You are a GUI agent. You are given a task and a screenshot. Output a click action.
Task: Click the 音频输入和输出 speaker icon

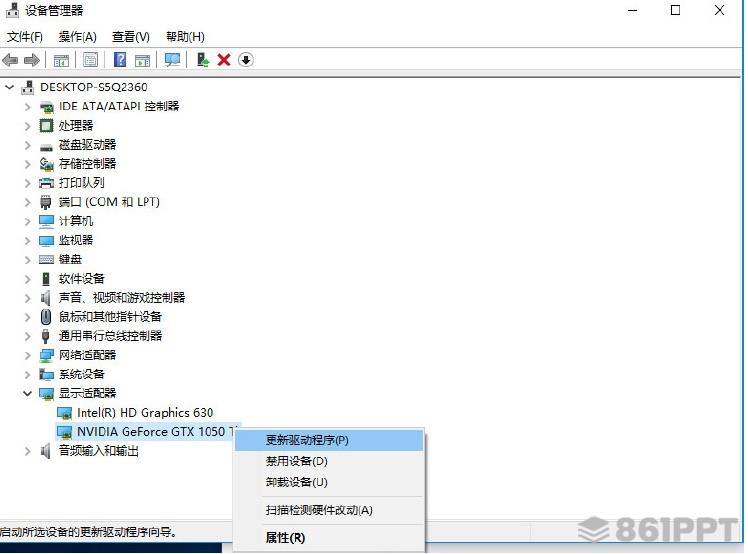(x=45, y=451)
